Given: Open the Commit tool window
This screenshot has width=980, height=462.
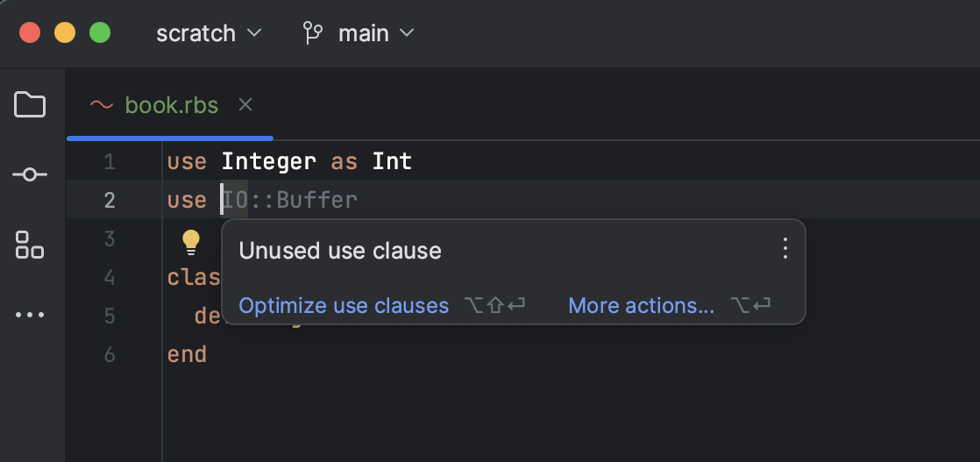Looking at the screenshot, I should click(x=30, y=174).
